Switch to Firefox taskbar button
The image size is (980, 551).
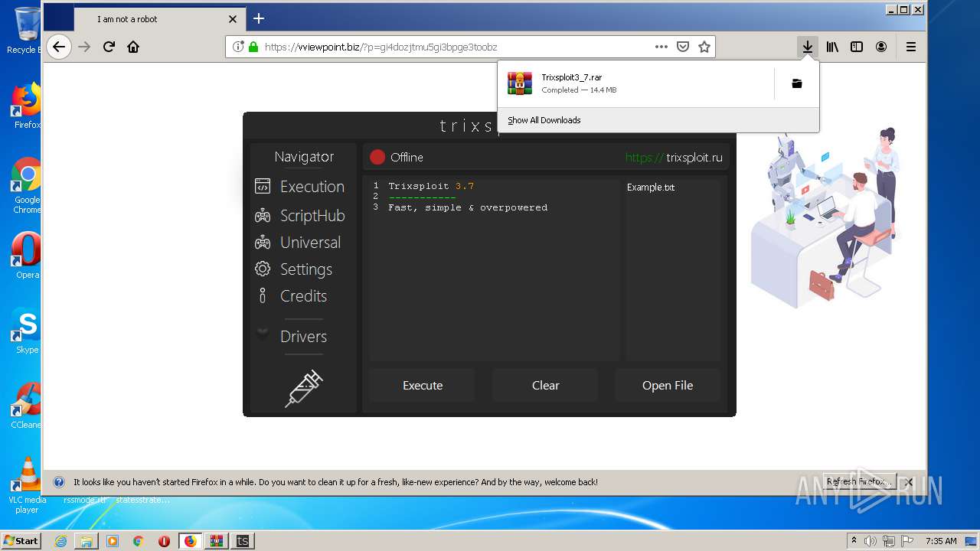point(190,541)
